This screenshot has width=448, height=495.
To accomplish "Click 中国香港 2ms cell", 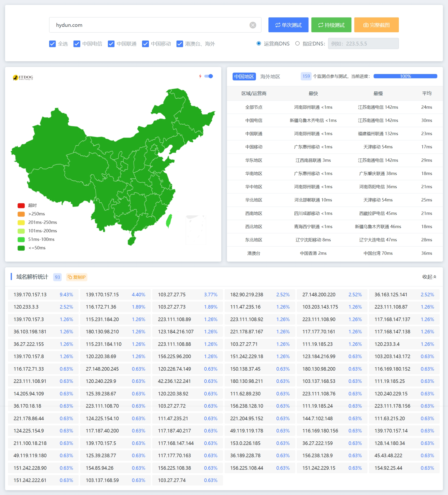I will click(313, 253).
